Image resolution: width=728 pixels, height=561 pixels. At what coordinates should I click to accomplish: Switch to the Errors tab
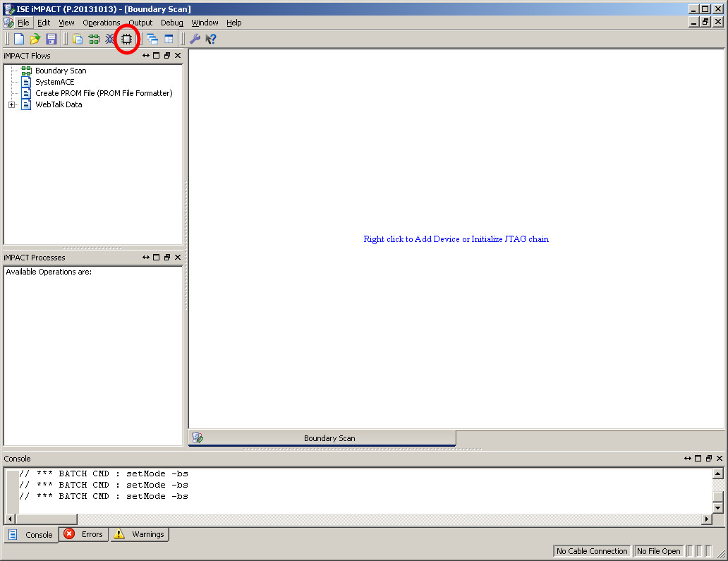(83, 534)
